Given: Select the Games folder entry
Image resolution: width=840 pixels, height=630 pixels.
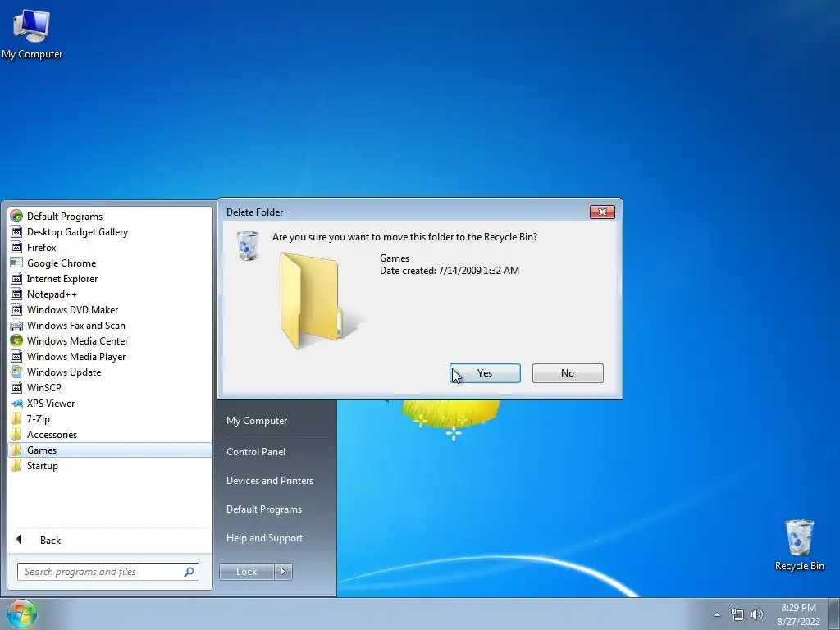Looking at the screenshot, I should pyautogui.click(x=110, y=450).
